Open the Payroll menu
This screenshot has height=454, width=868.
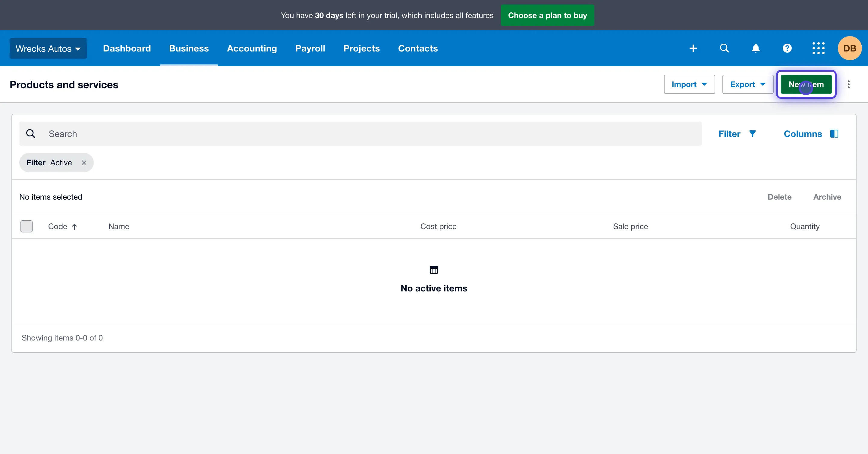tap(310, 48)
